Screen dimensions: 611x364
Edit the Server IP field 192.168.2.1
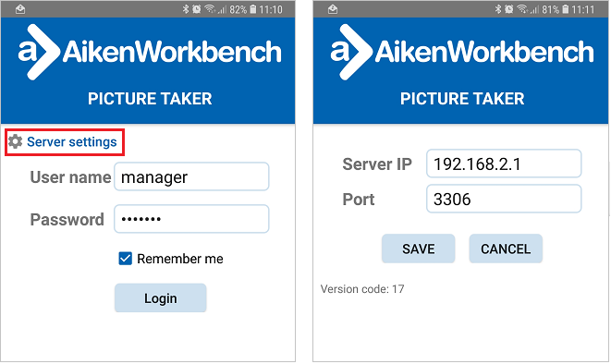coord(504,164)
